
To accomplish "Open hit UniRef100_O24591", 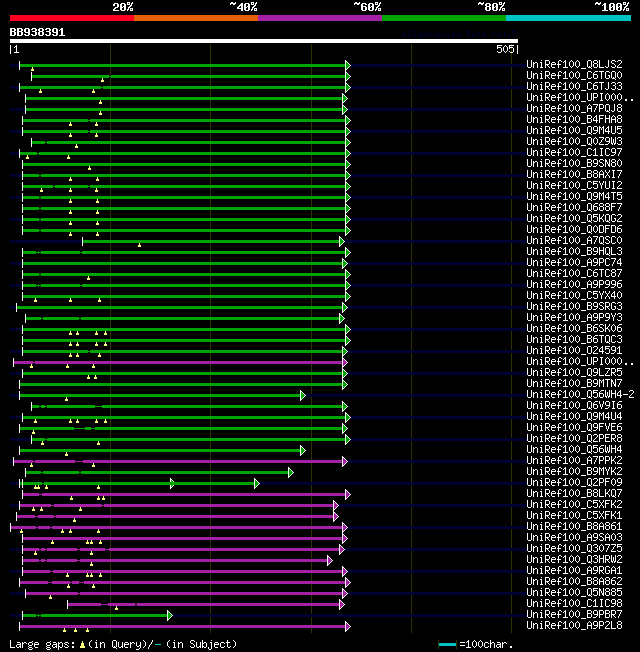I will point(574,351).
